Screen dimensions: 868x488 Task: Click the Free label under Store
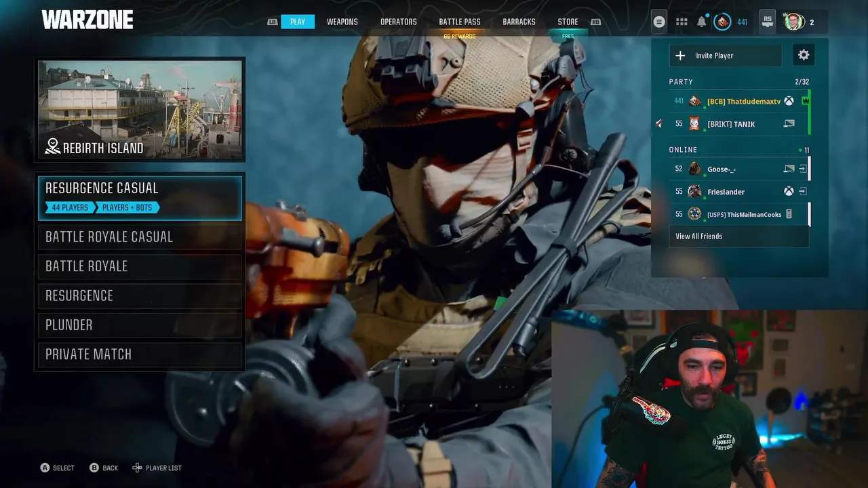coord(568,36)
